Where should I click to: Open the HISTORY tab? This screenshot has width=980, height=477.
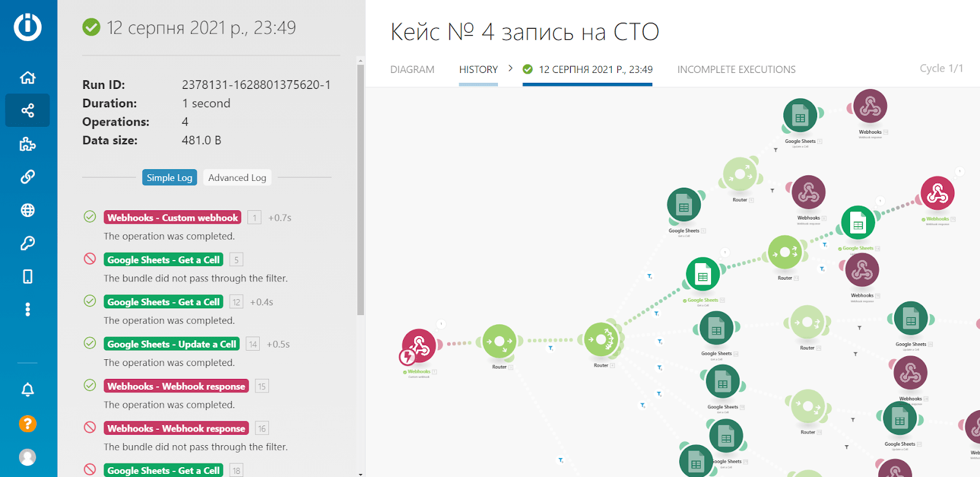click(478, 69)
